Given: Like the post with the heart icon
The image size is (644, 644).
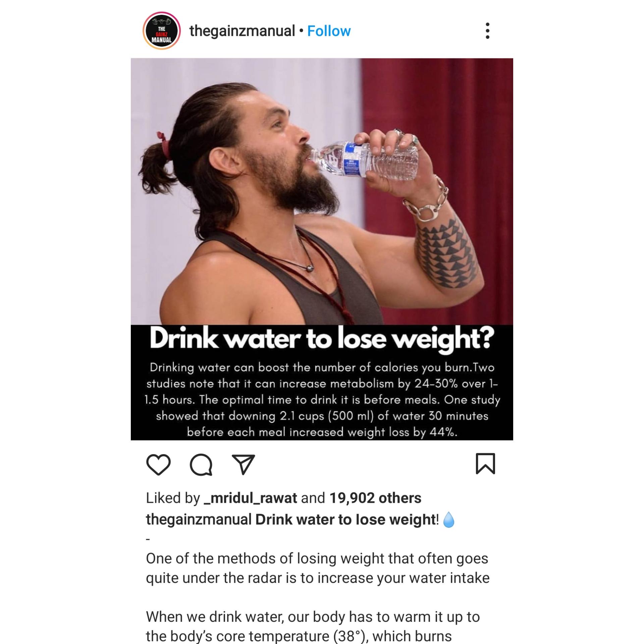Looking at the screenshot, I should tap(158, 465).
